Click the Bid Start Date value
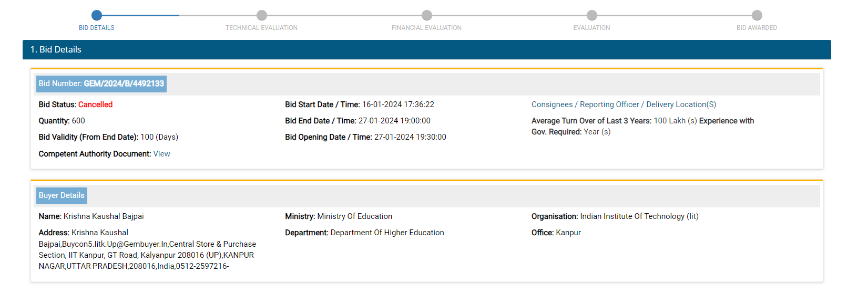 click(398, 104)
